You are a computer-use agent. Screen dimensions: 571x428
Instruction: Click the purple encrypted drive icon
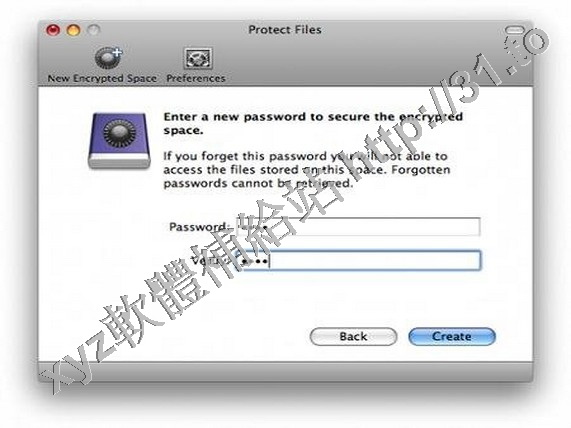coord(119,140)
